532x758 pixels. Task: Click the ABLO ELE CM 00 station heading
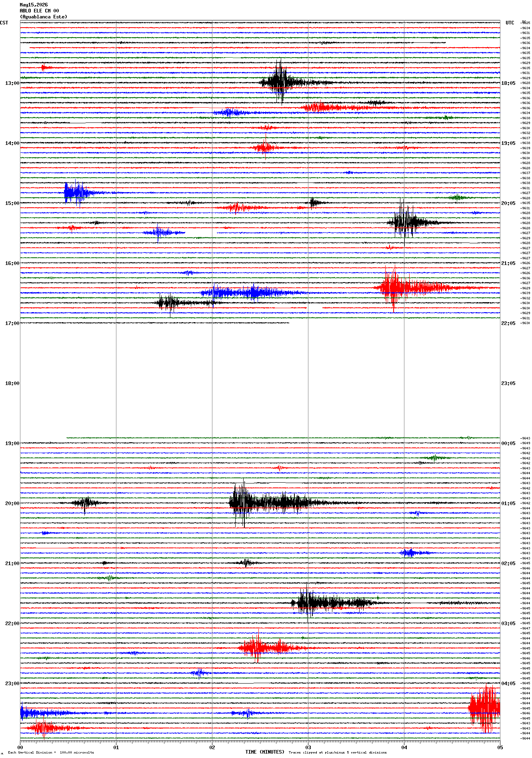(39, 11)
